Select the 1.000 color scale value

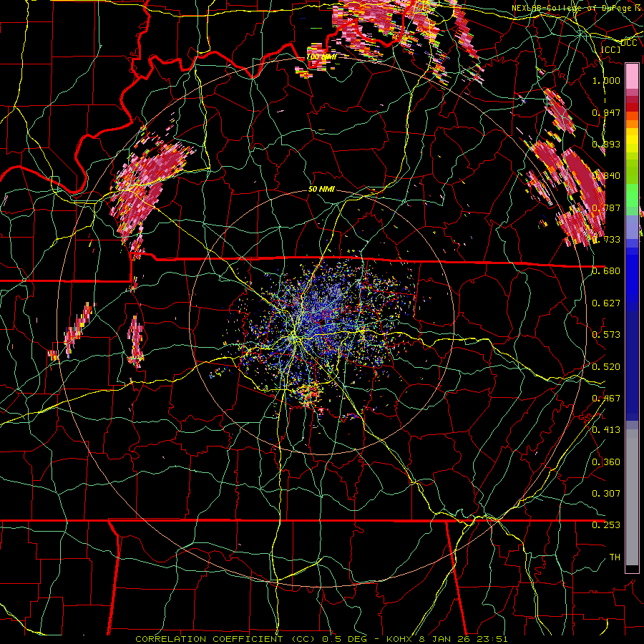point(606,80)
